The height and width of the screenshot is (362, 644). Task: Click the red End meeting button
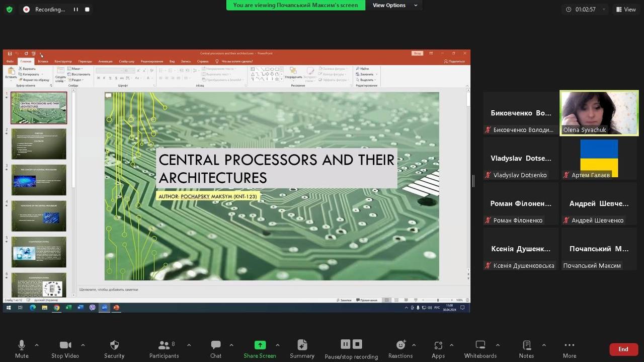[x=623, y=349]
